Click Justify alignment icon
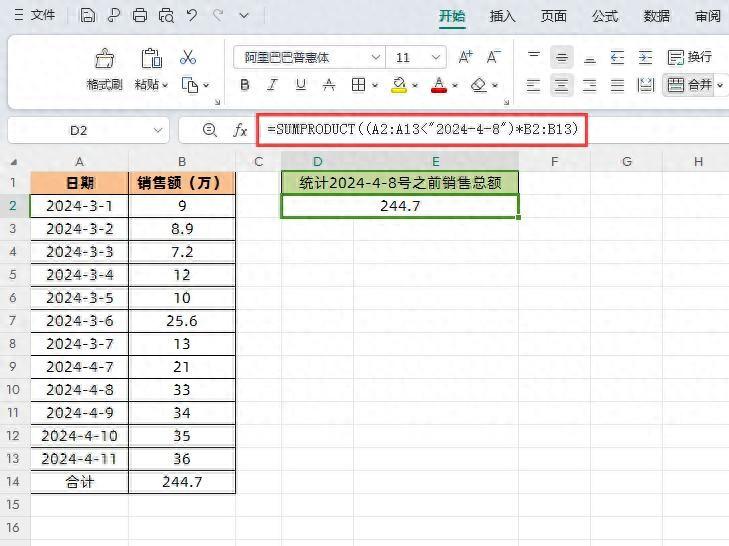729x546 pixels. (617, 85)
